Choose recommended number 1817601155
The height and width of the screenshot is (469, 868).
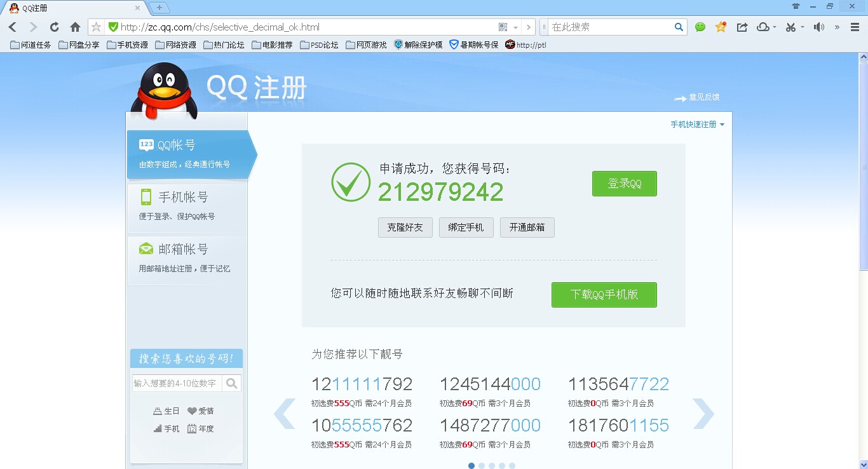618,425
